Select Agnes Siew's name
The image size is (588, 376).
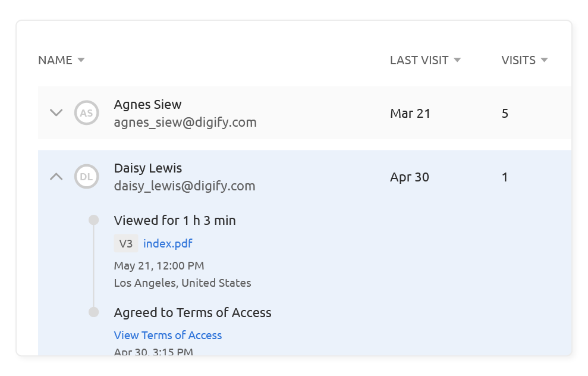click(147, 105)
